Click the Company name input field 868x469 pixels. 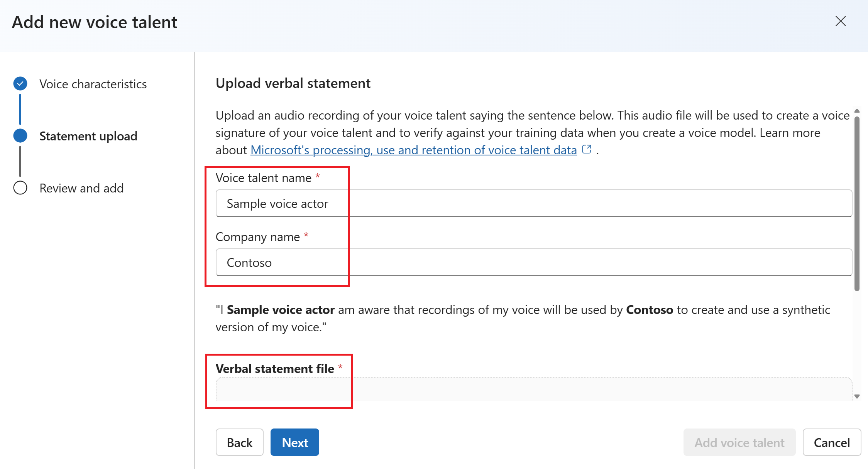(533, 262)
